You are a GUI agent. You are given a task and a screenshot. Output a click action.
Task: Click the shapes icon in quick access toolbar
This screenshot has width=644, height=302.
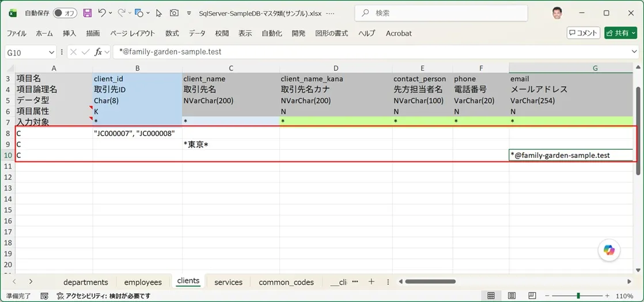pos(139,13)
